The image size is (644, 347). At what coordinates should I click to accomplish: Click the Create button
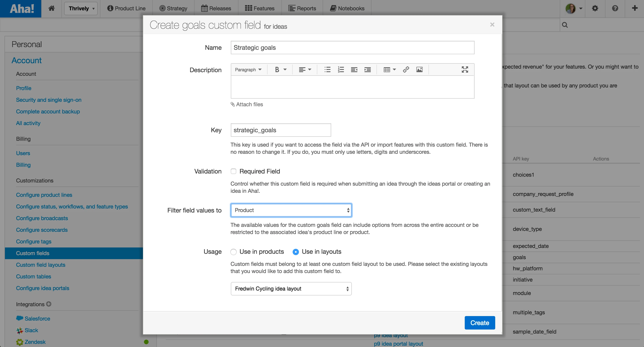(x=480, y=323)
